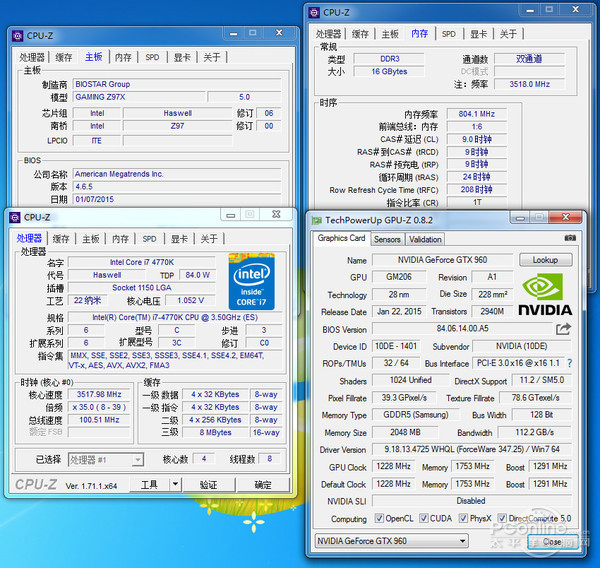Close the GPU-Z window via title bar X

tap(566, 217)
